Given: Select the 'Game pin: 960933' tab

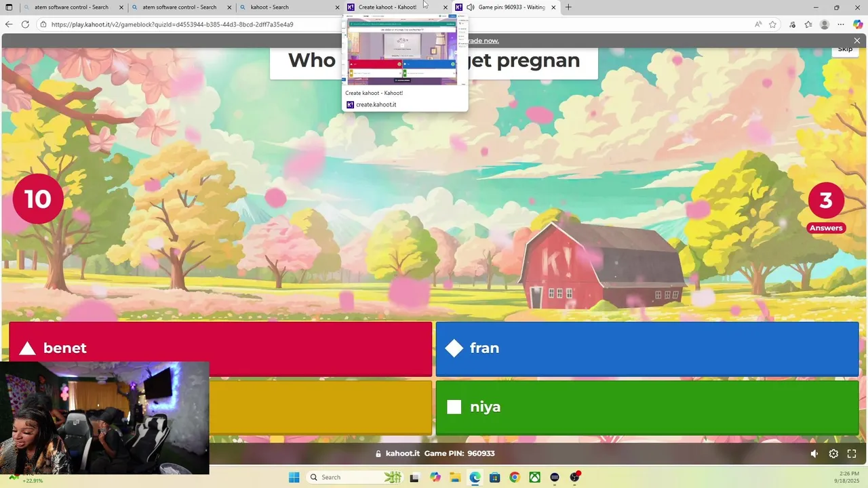Looking at the screenshot, I should (x=505, y=7).
